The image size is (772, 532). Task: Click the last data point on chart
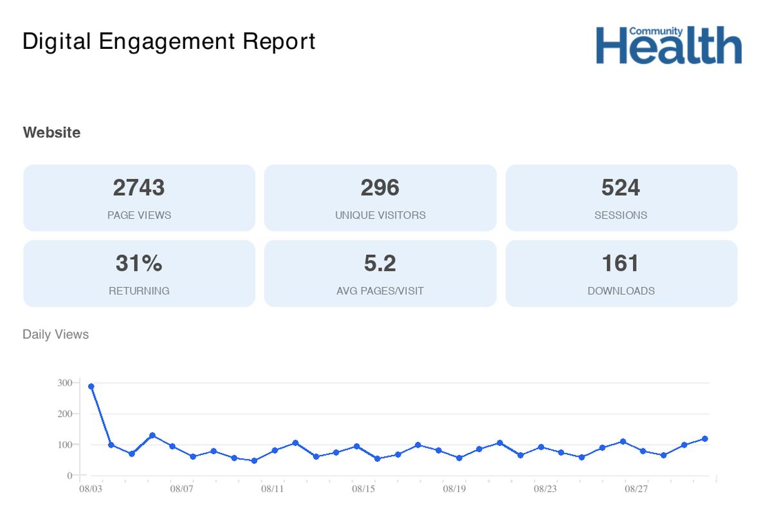(704, 439)
